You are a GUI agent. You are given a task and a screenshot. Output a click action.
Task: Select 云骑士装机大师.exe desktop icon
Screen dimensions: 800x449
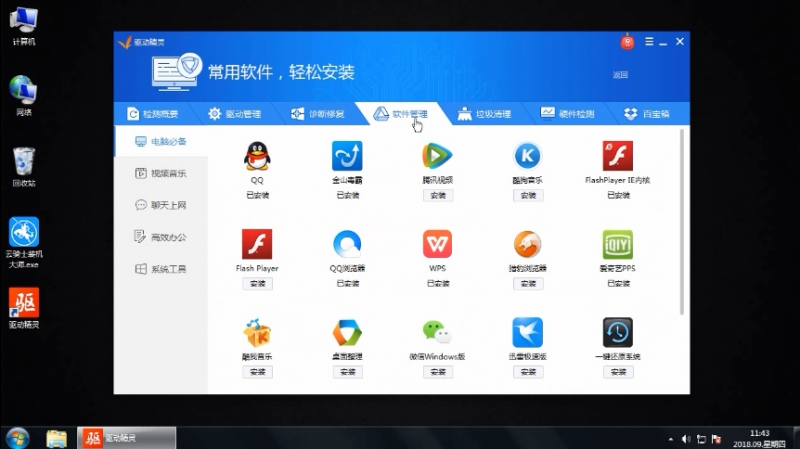(23, 243)
